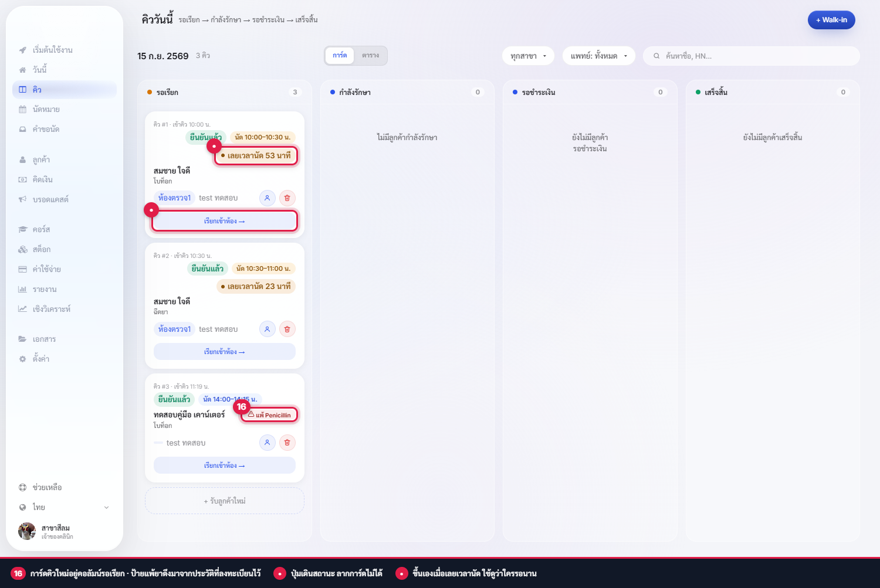This screenshot has height=588, width=880.
Task: Click customer name ทดสอบคู่มือ เคาน์เตอร์
Action: [x=189, y=414]
